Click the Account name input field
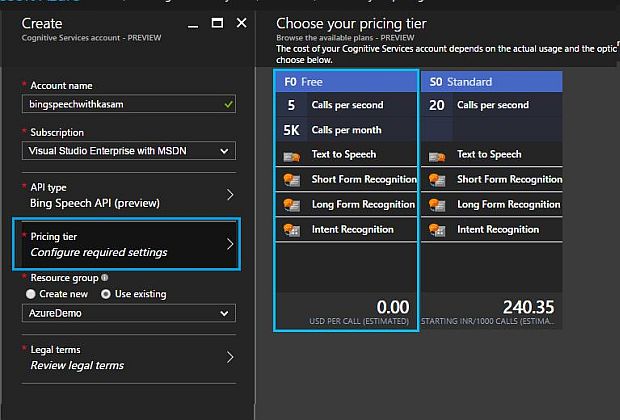The width and height of the screenshot is (620, 420). point(120,103)
